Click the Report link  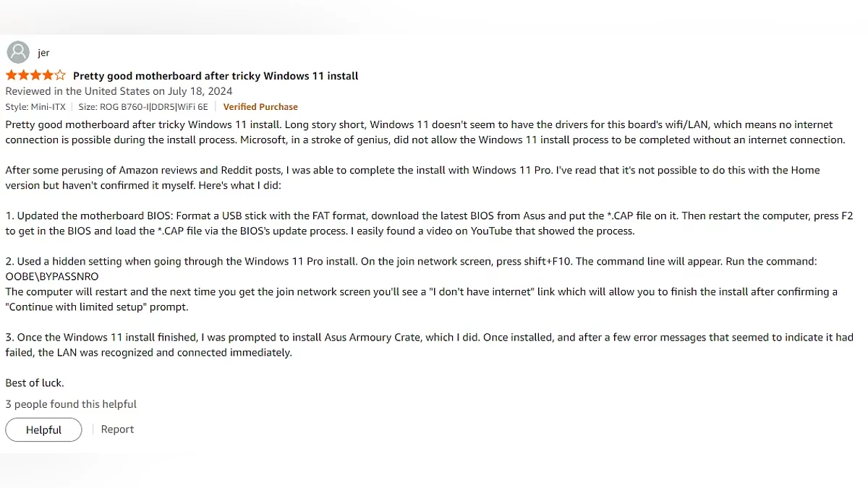117,429
